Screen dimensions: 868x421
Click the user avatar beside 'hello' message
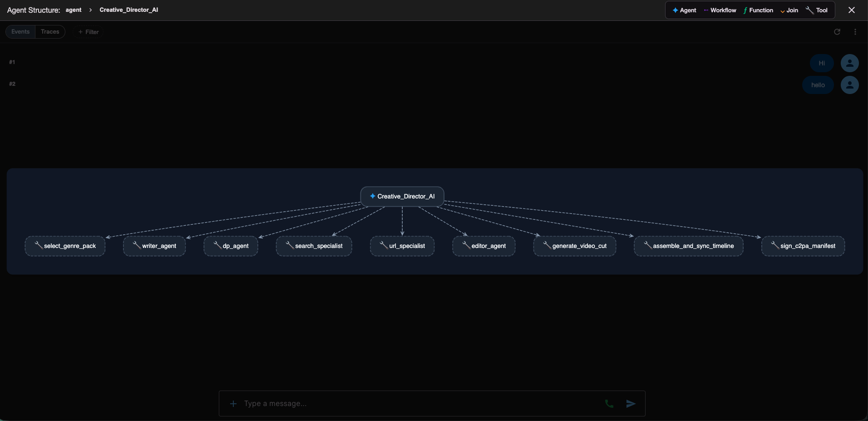[850, 85]
